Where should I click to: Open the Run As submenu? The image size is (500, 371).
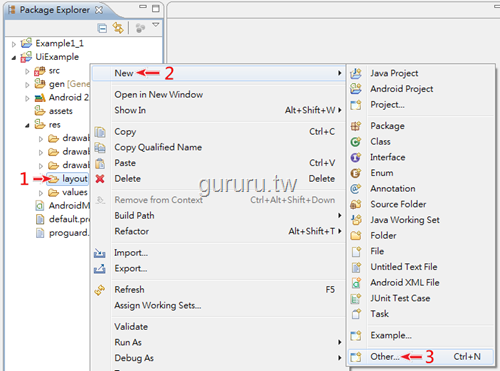tap(219, 342)
